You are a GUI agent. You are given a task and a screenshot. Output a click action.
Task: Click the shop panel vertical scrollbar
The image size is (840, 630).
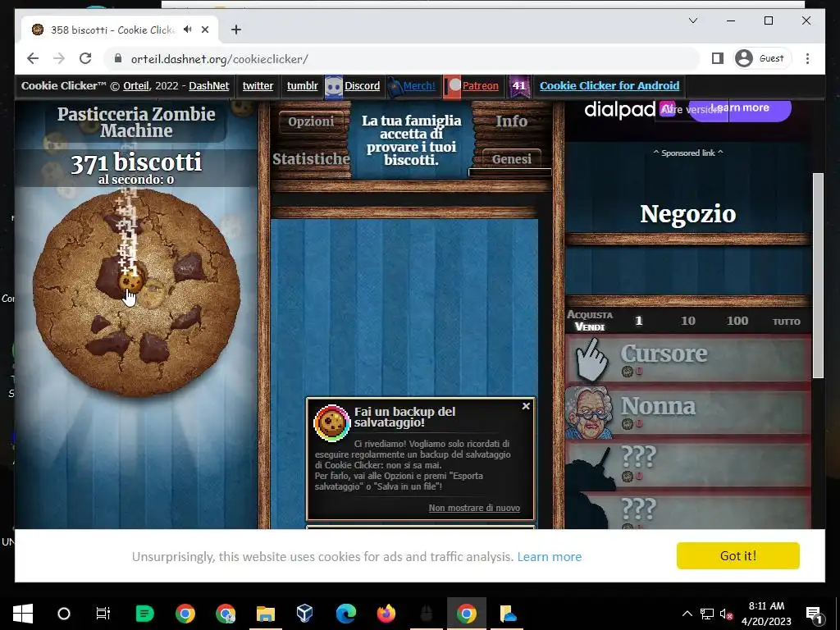(818, 276)
